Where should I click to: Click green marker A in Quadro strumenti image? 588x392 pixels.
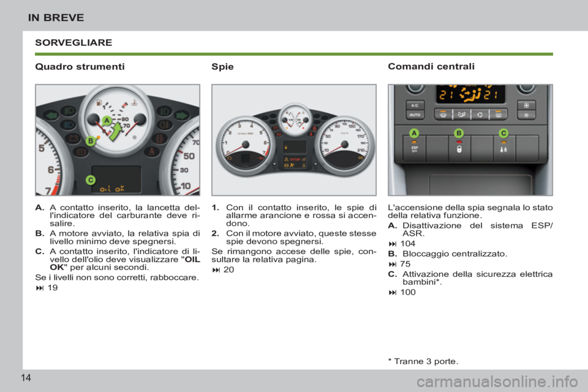coord(107,121)
